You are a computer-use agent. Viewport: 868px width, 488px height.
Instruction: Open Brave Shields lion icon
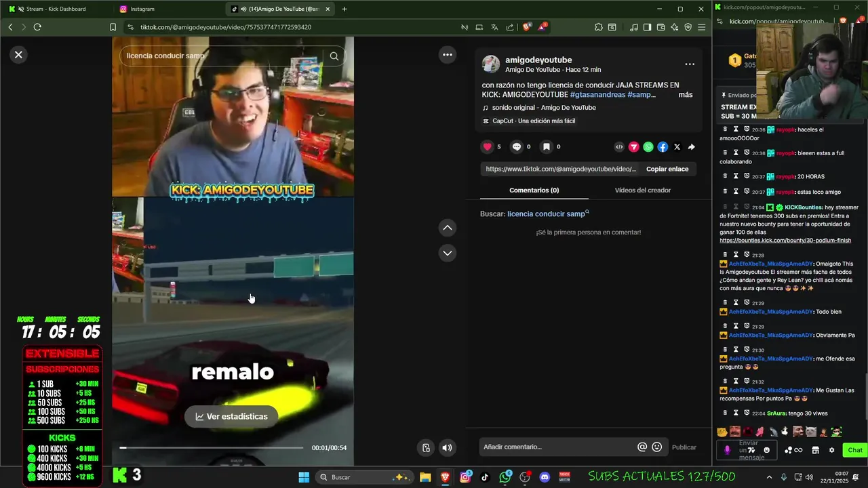pyautogui.click(x=527, y=27)
